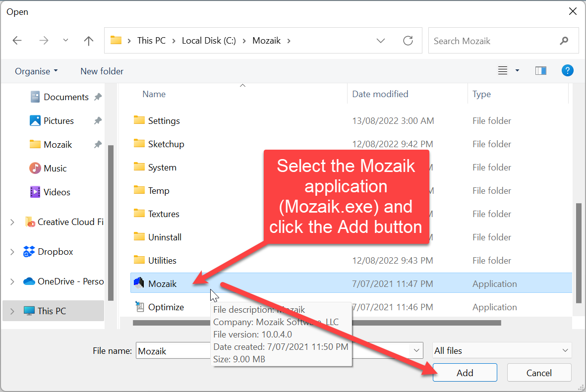Sort by the Date modified column header
This screenshot has height=392, width=586.
[380, 94]
